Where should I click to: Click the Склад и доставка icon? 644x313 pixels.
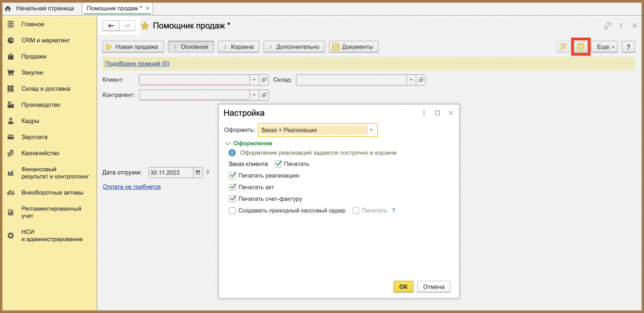pos(11,89)
